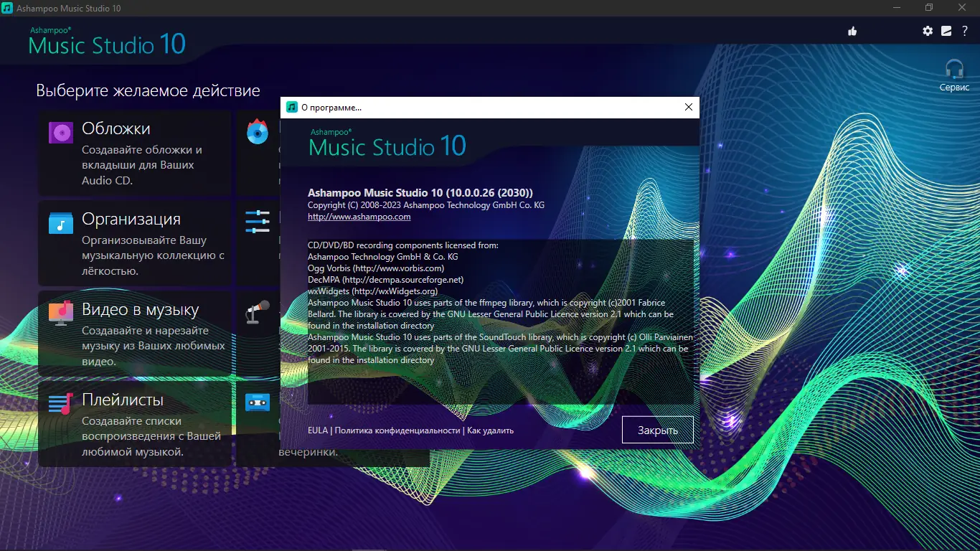Click the 'О программе...' dialog title text
The image size is (980, 551).
[x=331, y=108]
